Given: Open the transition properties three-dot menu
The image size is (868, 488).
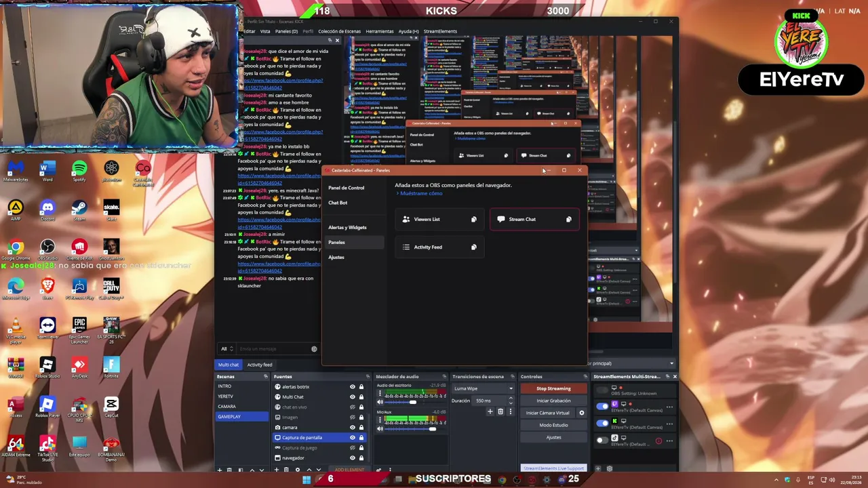Looking at the screenshot, I should (509, 411).
